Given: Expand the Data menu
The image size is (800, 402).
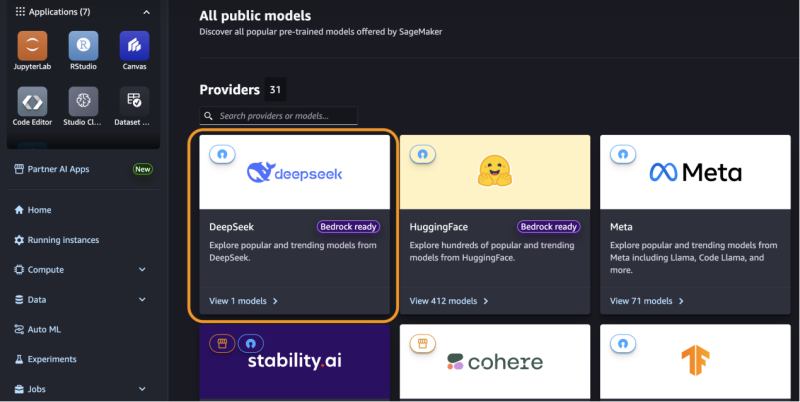Looking at the screenshot, I should click(x=142, y=299).
